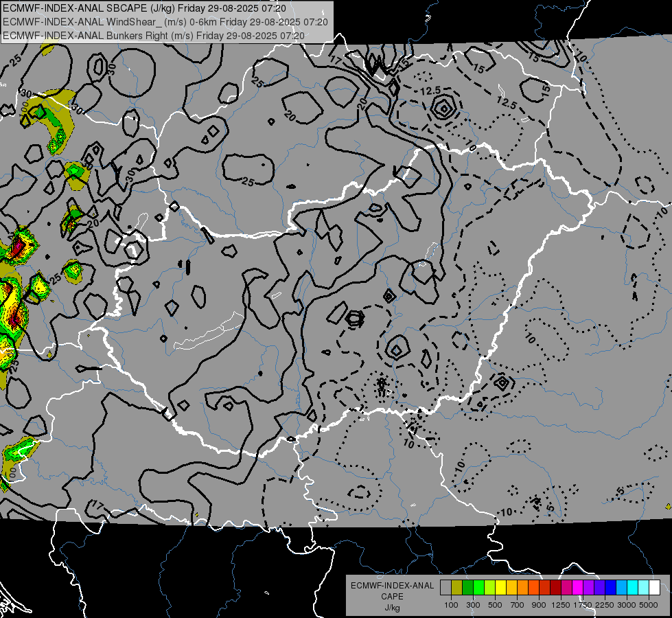The width and height of the screenshot is (672, 618).
Task: Pick the bright magenta legend swatch
Action: (x=578, y=588)
